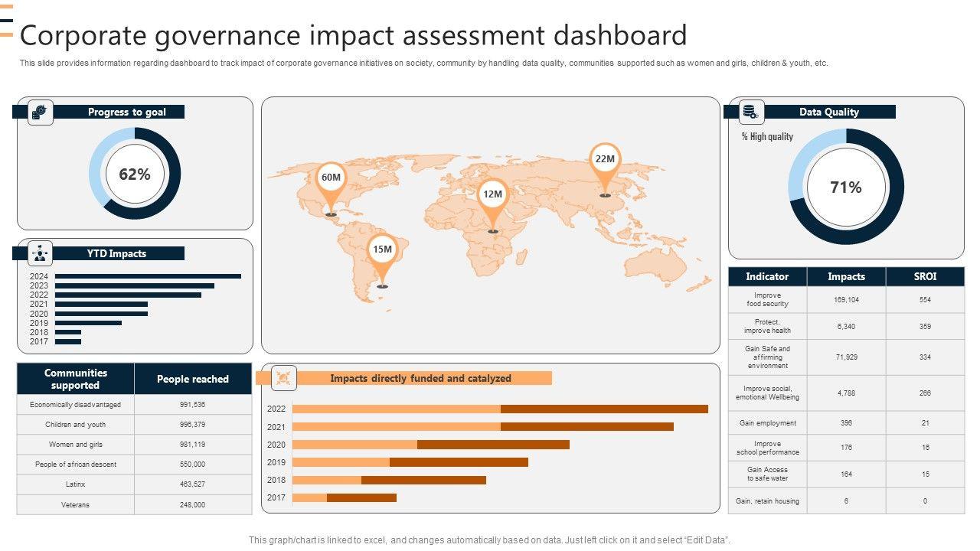Click the YTD Impacts people icon

click(x=41, y=253)
